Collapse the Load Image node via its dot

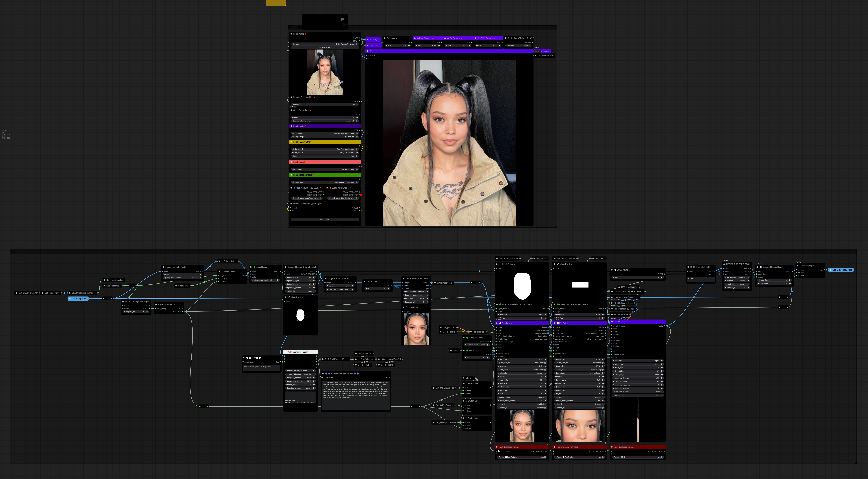291,34
